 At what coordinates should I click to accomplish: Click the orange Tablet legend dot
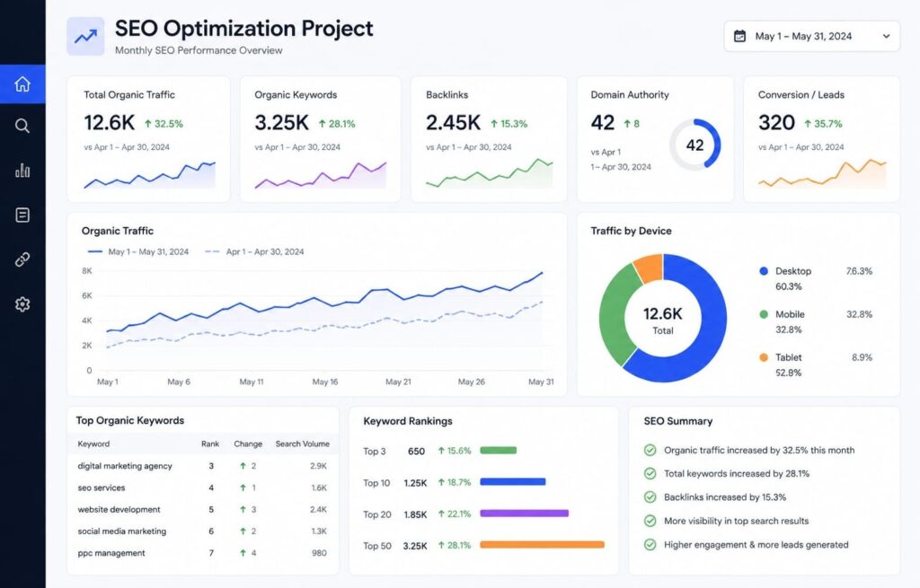point(764,357)
